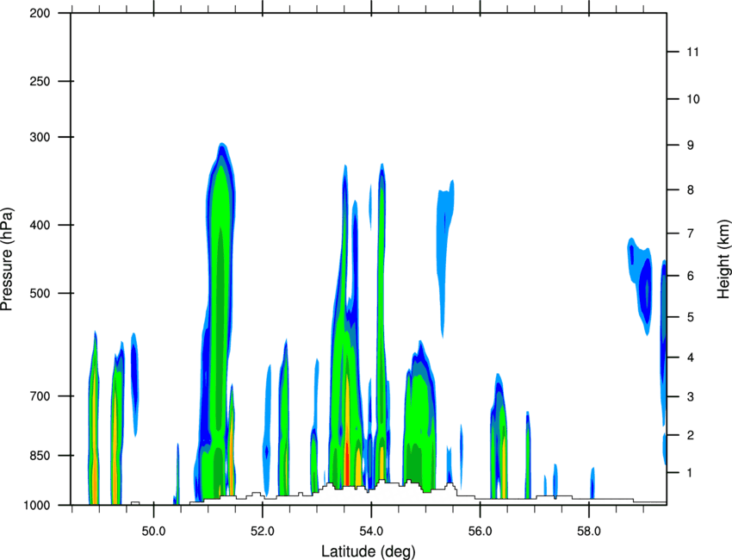Select the 300 pressure tick label
Viewport: 732px width, 560px height.
[x=40, y=137]
